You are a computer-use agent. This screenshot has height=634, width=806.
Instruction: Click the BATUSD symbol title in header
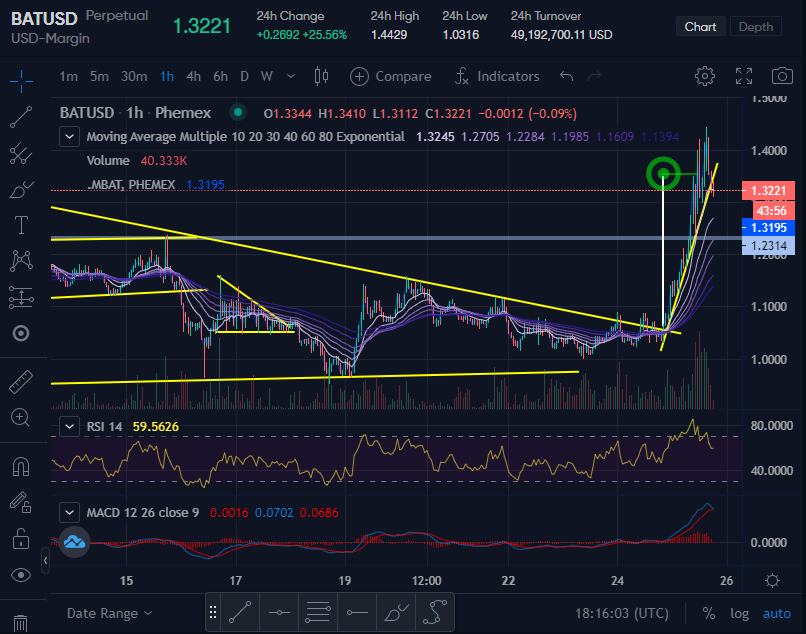pyautogui.click(x=44, y=19)
